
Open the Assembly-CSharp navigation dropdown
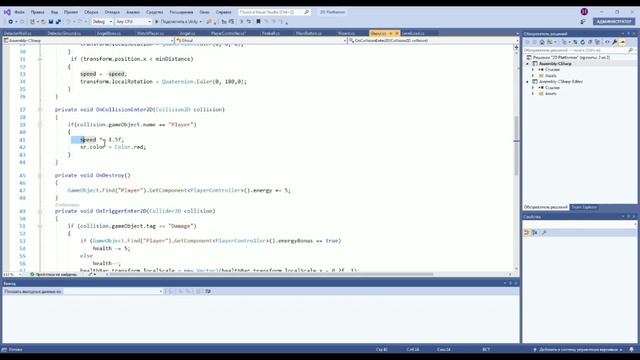pyautogui.click(x=89, y=40)
